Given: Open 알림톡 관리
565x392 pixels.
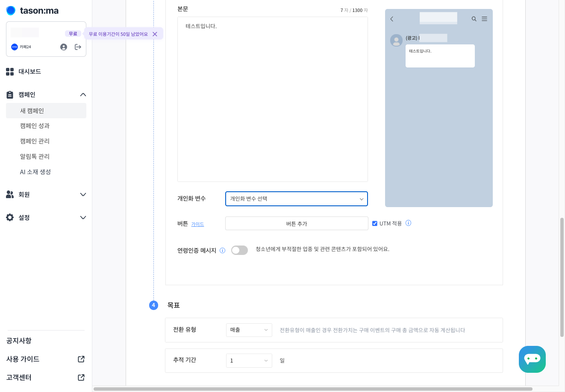Looking at the screenshot, I should 35,157.
